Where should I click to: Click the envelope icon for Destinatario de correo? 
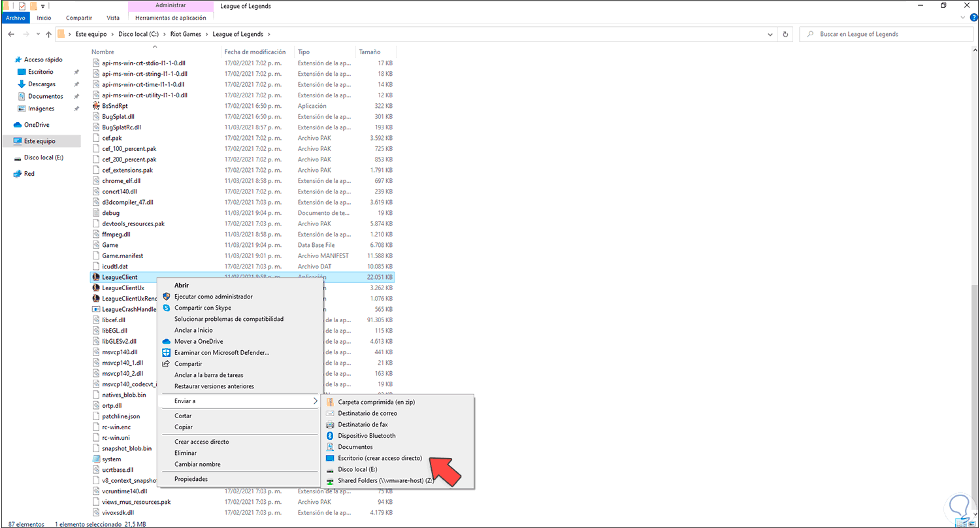coord(330,413)
